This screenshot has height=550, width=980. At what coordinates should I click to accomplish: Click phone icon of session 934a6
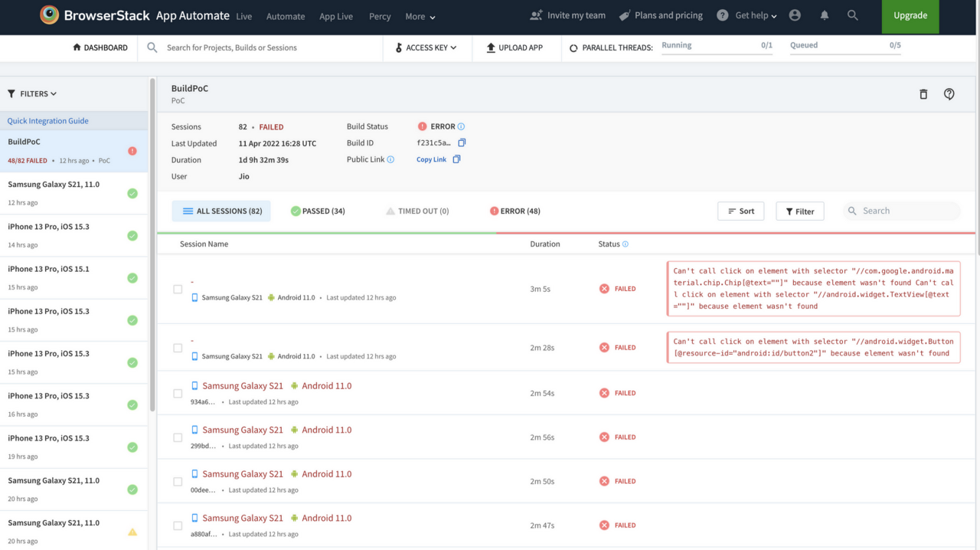(x=194, y=385)
